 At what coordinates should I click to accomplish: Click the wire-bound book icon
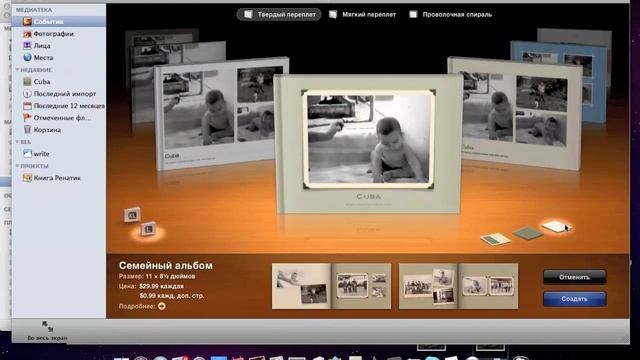click(413, 14)
